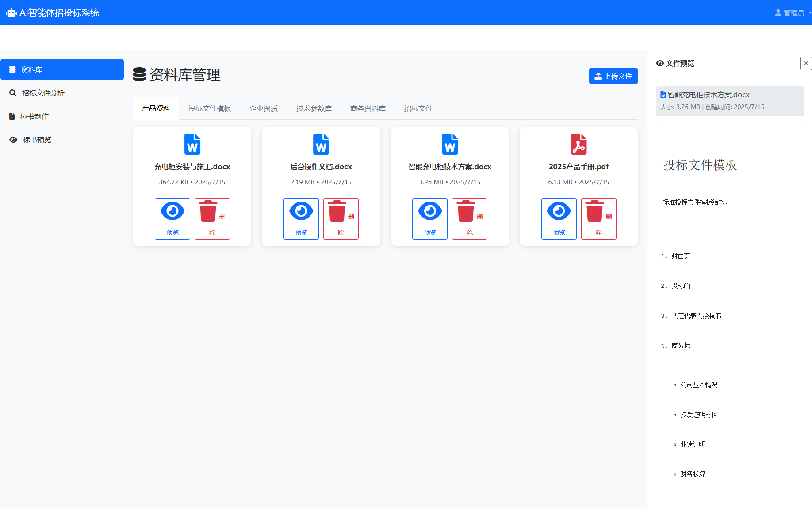Viewport: 812px width, 508px height.
Task: Switch to the 技术参数库 tab
Action: coord(314,109)
